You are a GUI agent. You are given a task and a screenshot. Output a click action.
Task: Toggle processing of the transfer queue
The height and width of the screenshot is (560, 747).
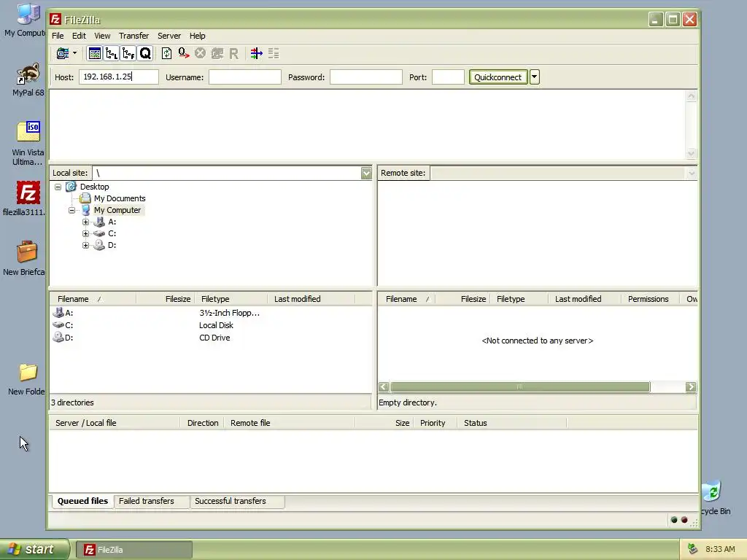coord(183,53)
